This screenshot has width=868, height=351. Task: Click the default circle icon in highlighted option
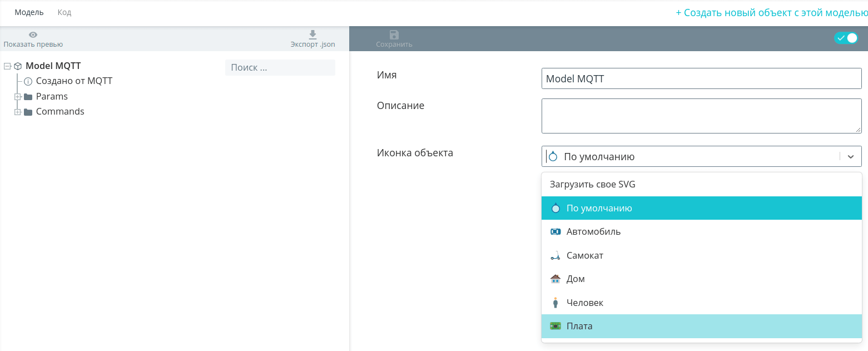pyautogui.click(x=555, y=208)
